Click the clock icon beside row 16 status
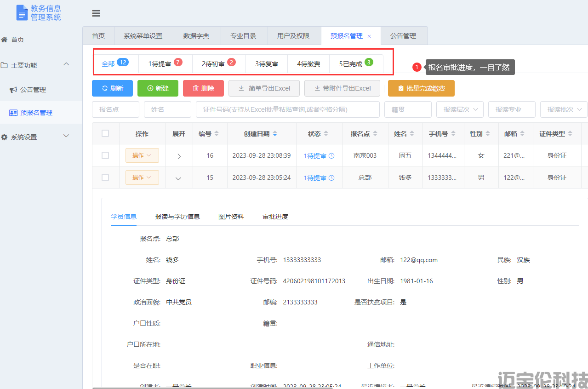Screen dimensions: 588x389 (x=331, y=156)
